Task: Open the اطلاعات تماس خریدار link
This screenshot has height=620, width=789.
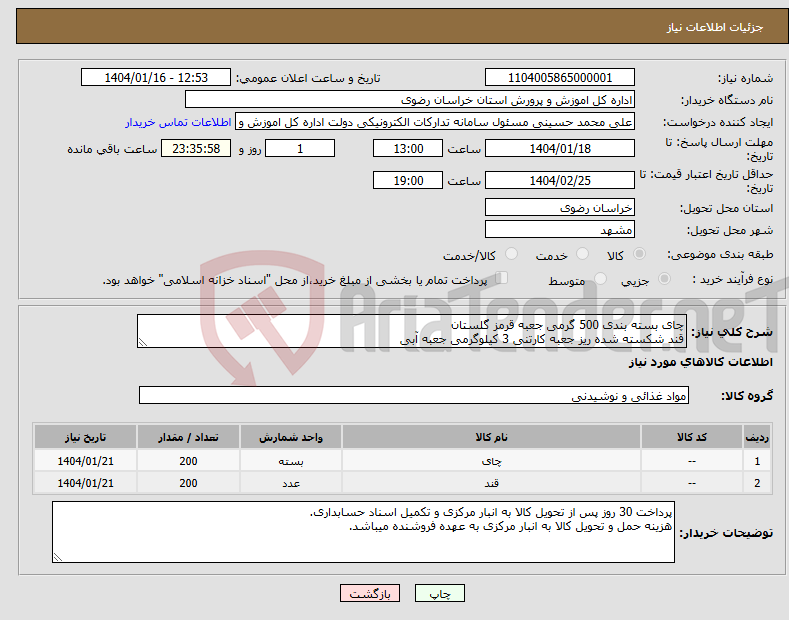Action: tap(178, 122)
